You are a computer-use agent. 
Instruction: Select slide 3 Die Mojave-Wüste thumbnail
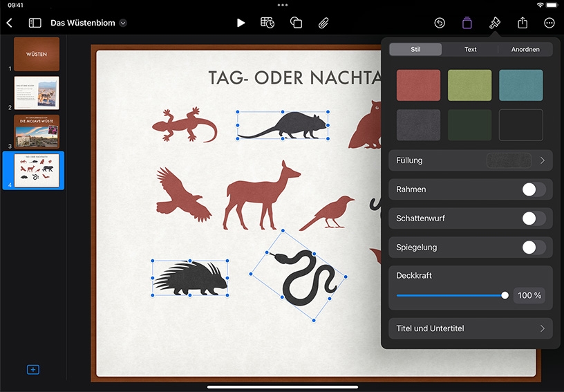click(x=37, y=131)
